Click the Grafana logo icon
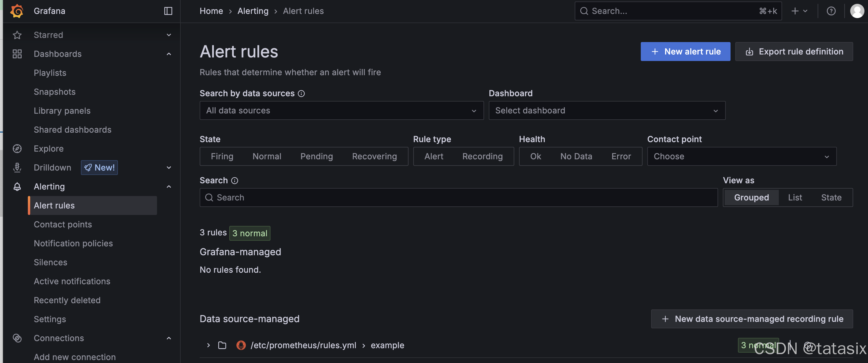Image resolution: width=868 pixels, height=363 pixels. [17, 11]
